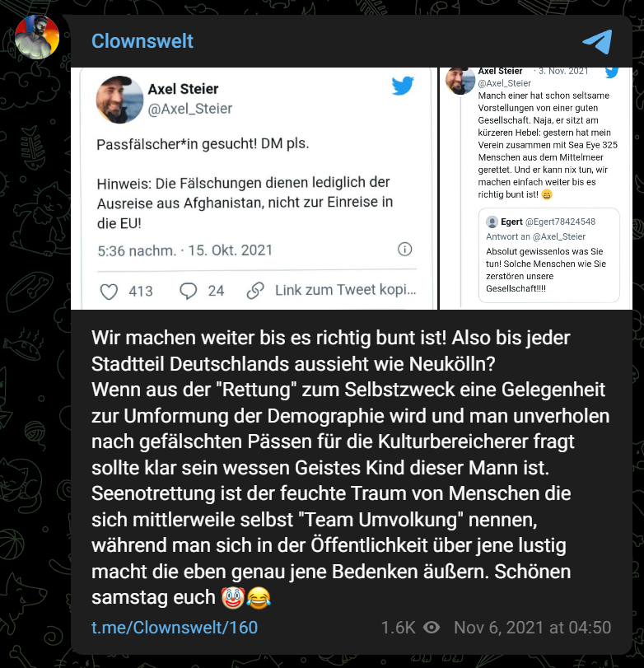This screenshot has width=644, height=668.
Task: Open the Clownswelt channel name link
Action: [142, 41]
